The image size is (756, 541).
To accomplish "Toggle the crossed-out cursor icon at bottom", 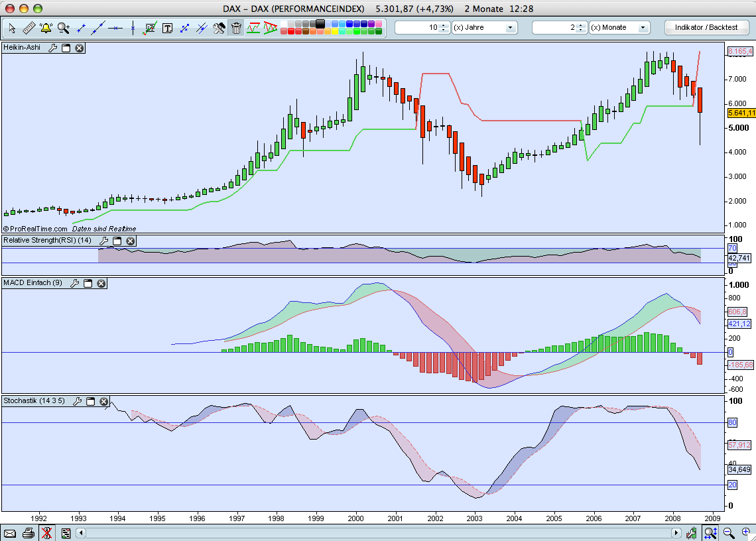I will 46,533.
